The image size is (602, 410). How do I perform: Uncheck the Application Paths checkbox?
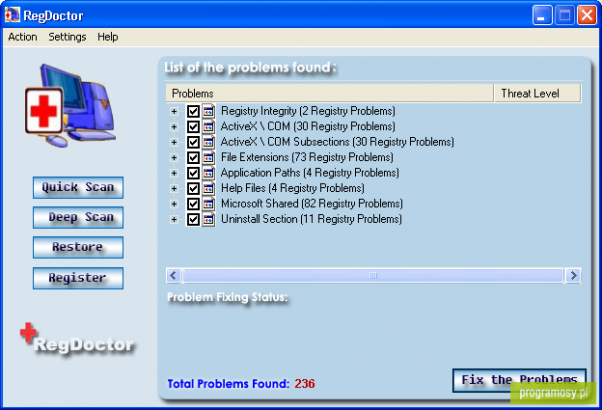coord(193,173)
